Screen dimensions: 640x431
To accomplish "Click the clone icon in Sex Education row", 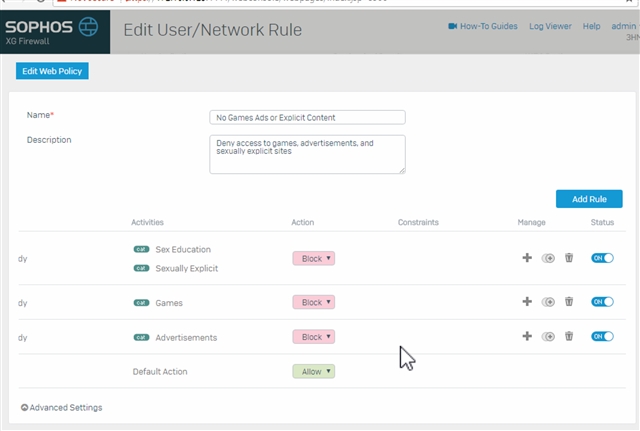I will pyautogui.click(x=548, y=258).
